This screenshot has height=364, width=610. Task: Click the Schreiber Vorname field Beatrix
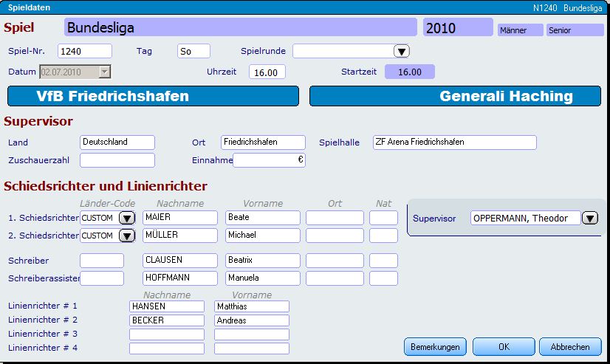tap(263, 261)
